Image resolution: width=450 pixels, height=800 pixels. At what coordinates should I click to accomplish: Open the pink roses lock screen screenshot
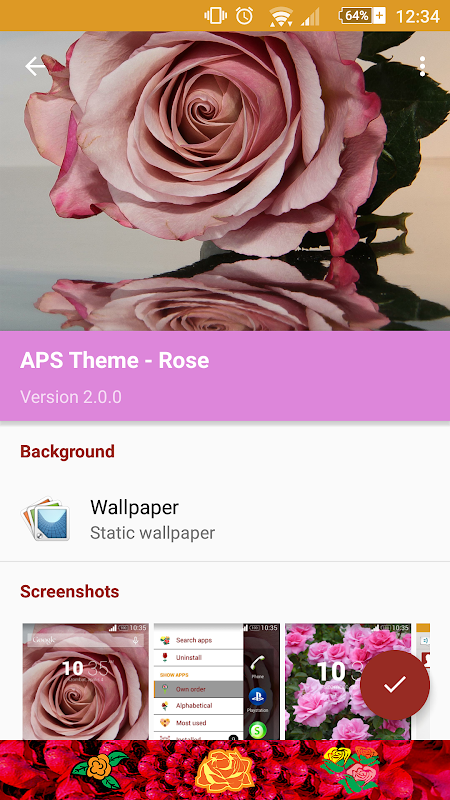pos(348,681)
